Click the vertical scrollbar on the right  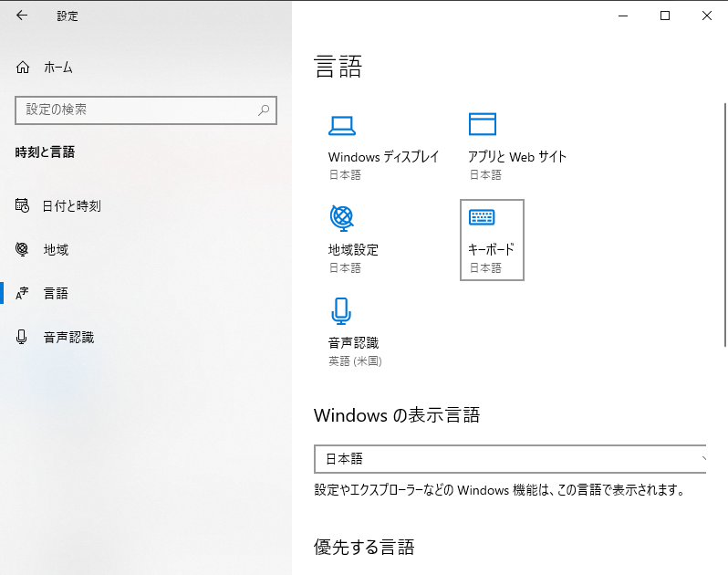coord(724,225)
